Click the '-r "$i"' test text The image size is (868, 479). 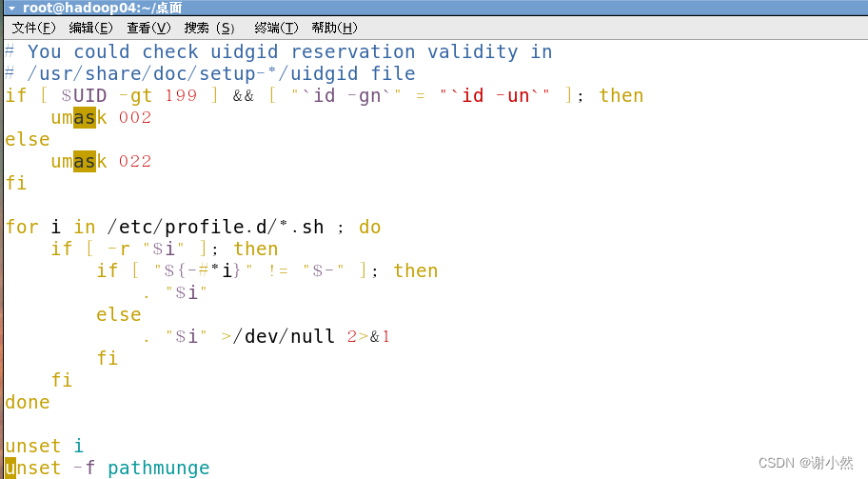(x=146, y=249)
